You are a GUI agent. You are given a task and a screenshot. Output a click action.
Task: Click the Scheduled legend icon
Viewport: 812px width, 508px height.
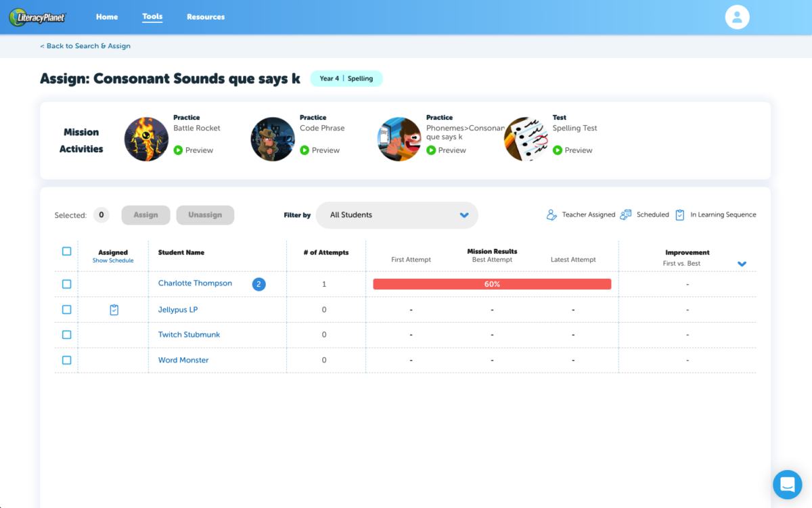point(626,215)
